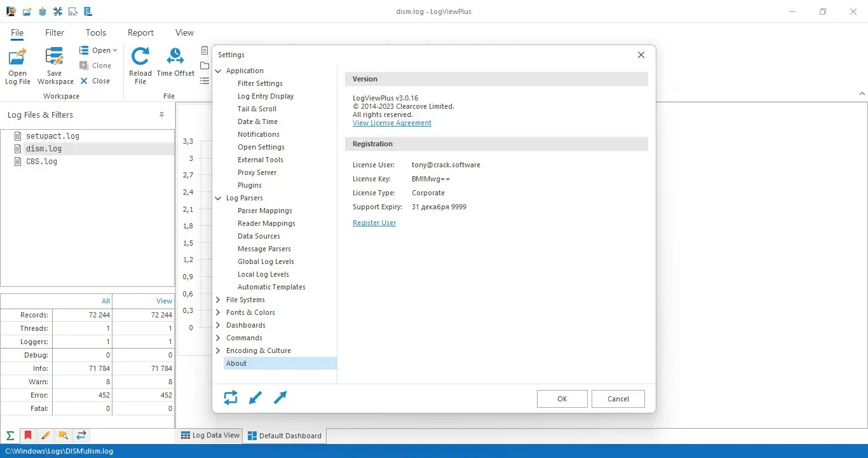Collapse the Application tree node
Image resolution: width=868 pixels, height=458 pixels.
point(219,71)
